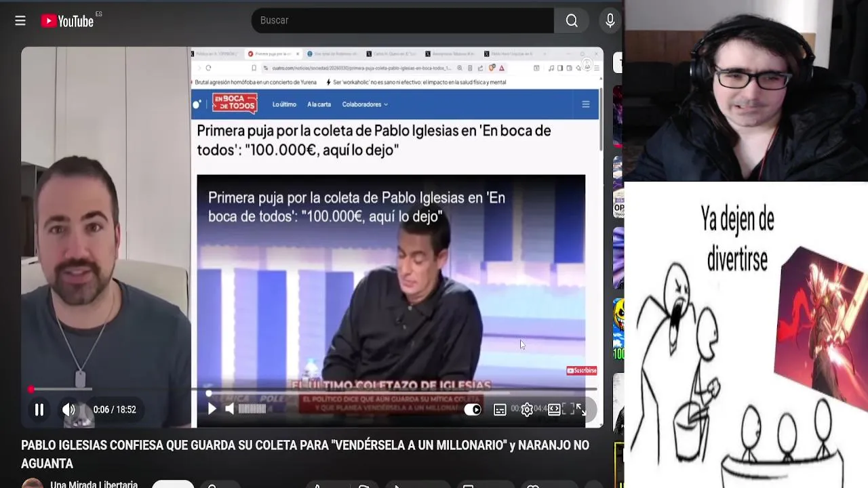Click the dashed-frame fullscreen icon in player

click(568, 408)
